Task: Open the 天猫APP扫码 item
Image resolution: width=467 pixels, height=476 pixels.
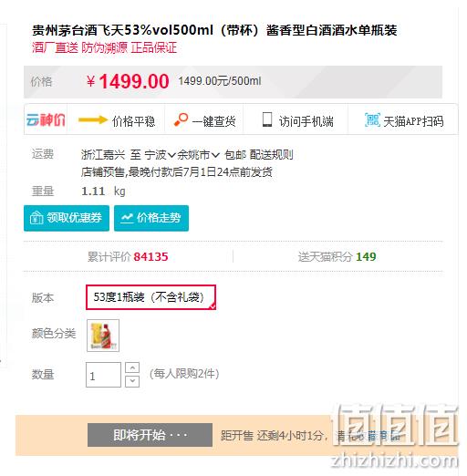Action: 404,120
